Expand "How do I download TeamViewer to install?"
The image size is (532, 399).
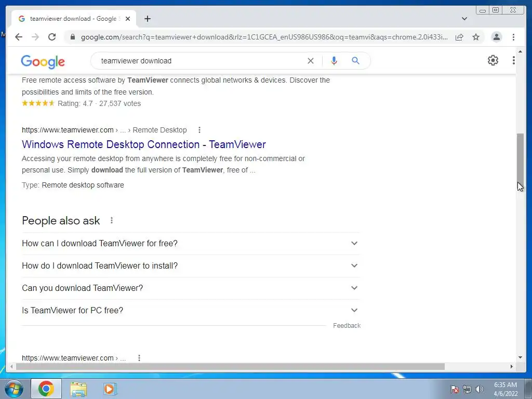click(x=191, y=265)
